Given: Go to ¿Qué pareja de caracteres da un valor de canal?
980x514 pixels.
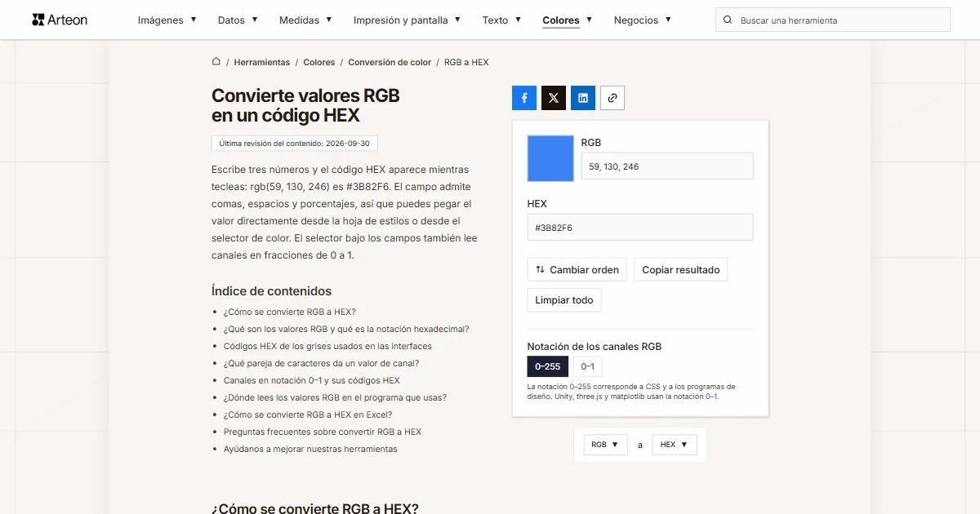Looking at the screenshot, I should coord(322,363).
